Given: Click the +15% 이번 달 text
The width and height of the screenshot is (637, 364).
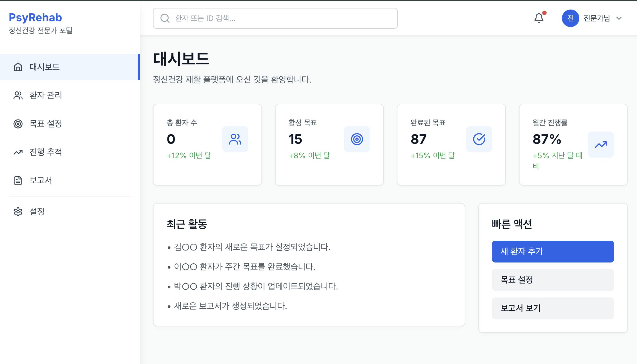Looking at the screenshot, I should 433,156.
